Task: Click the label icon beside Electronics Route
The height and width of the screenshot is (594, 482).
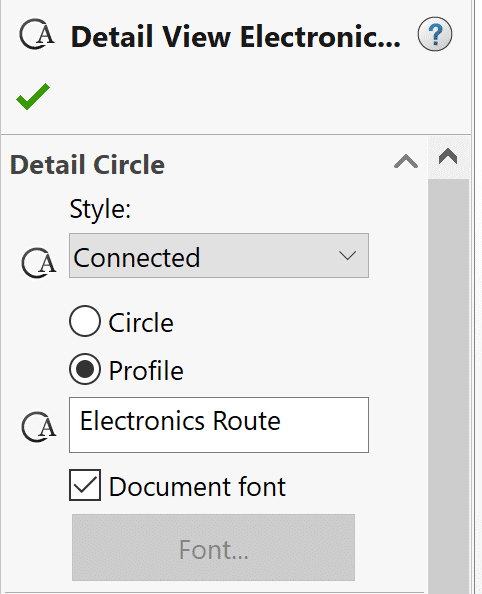Action: click(x=39, y=427)
